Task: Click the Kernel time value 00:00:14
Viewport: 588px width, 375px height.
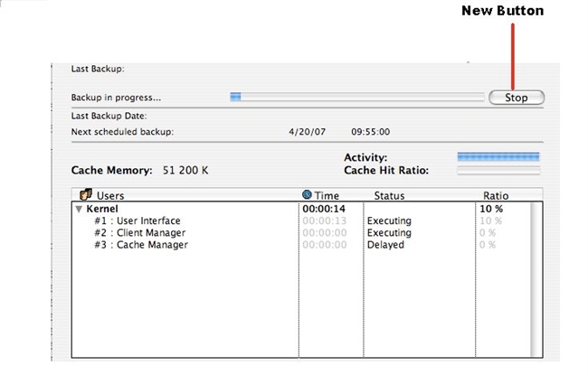Action: (323, 209)
